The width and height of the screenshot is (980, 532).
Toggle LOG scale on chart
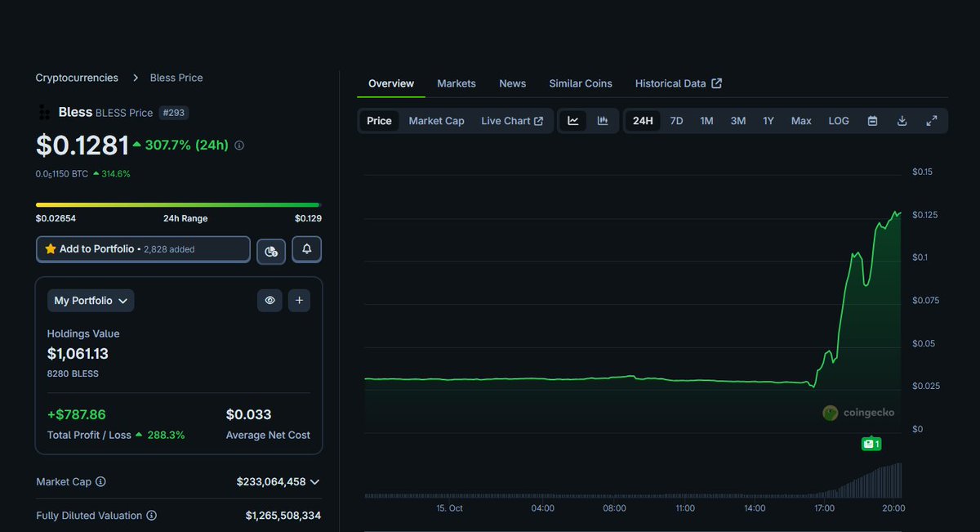pyautogui.click(x=839, y=121)
